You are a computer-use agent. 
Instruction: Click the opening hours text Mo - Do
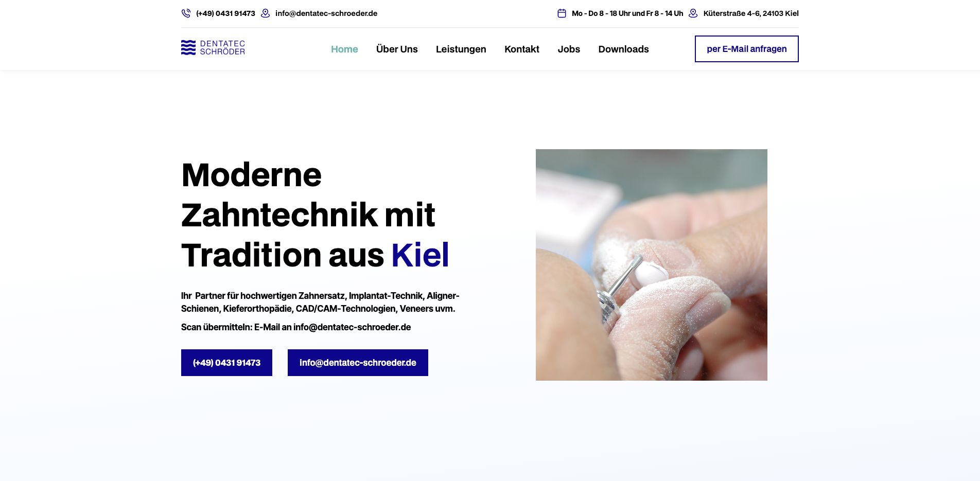[x=627, y=13]
